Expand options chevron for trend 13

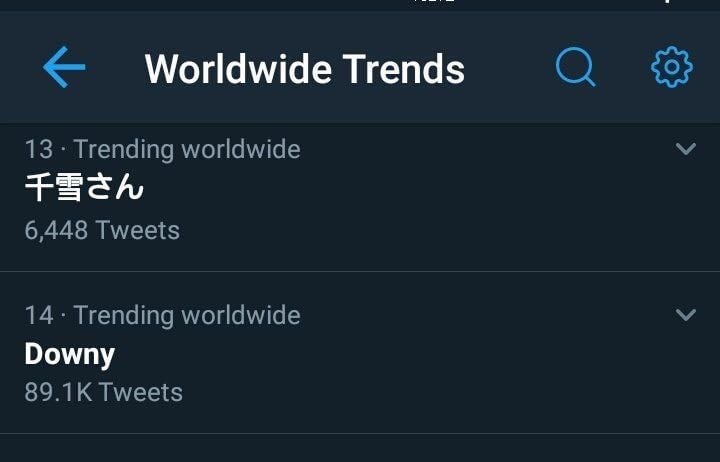pyautogui.click(x=686, y=149)
